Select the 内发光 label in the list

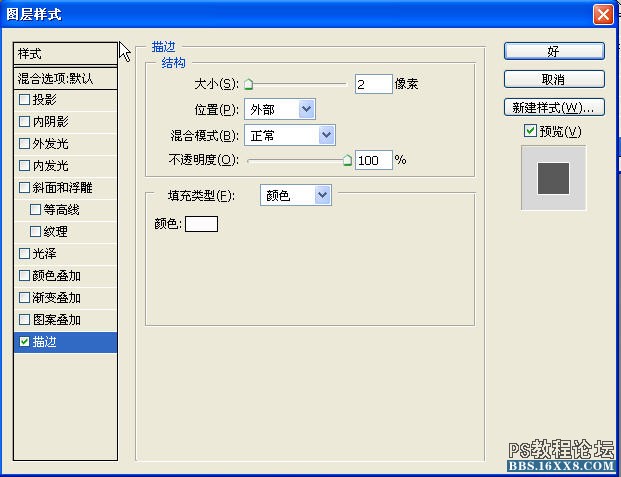[50, 166]
